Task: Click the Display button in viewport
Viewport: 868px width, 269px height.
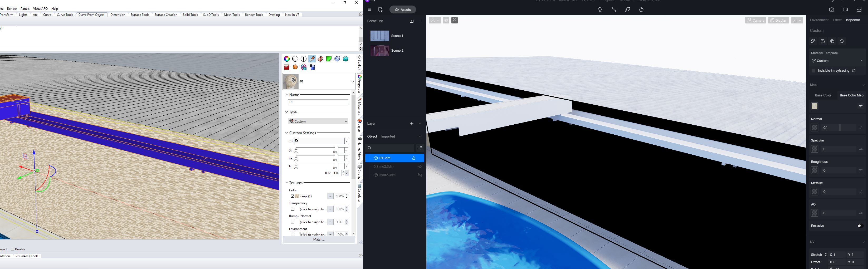Action: tap(778, 21)
